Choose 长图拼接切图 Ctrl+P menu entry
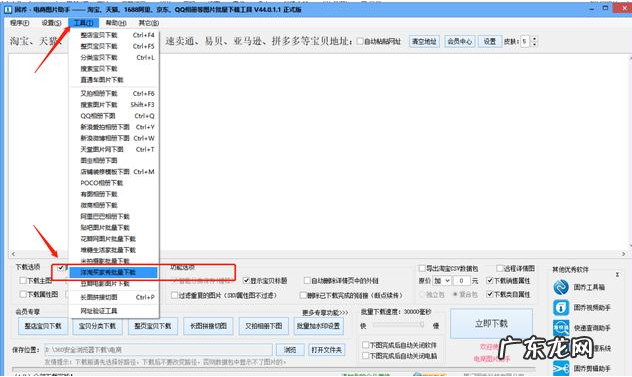632x377 pixels. (x=114, y=297)
